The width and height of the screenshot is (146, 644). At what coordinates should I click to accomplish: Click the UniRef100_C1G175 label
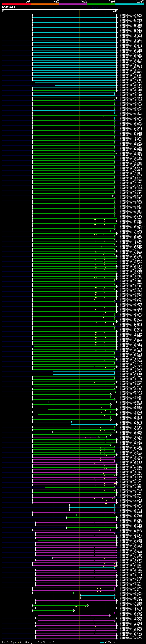point(131,342)
